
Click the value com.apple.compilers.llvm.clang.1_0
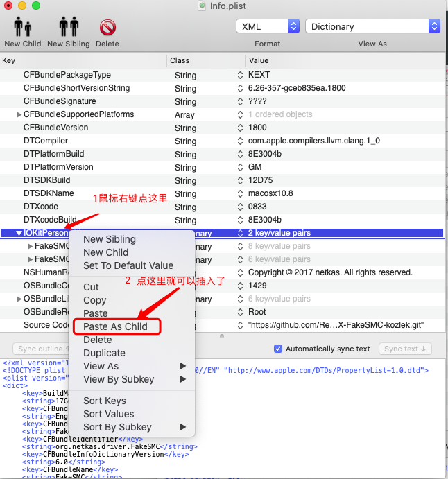314,141
